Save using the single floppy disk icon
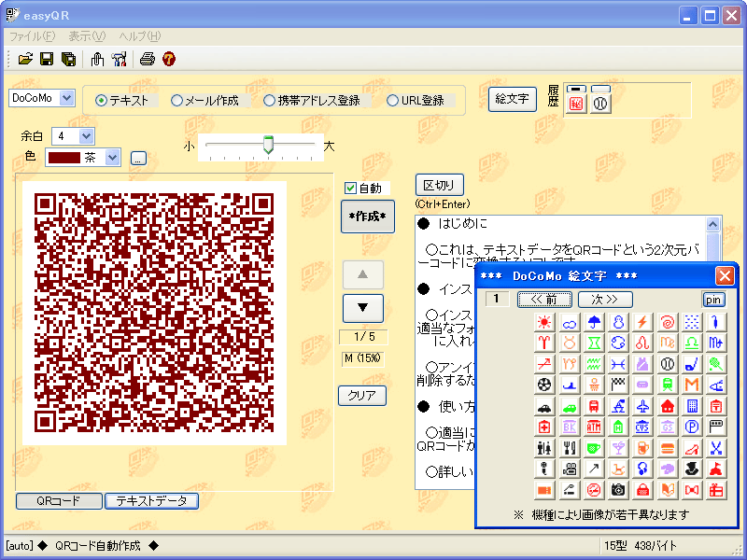Viewport: 747px width, 560px height. pos(47,59)
